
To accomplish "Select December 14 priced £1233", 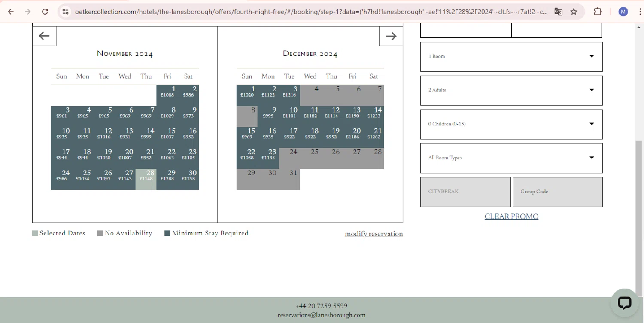I will [x=374, y=116].
